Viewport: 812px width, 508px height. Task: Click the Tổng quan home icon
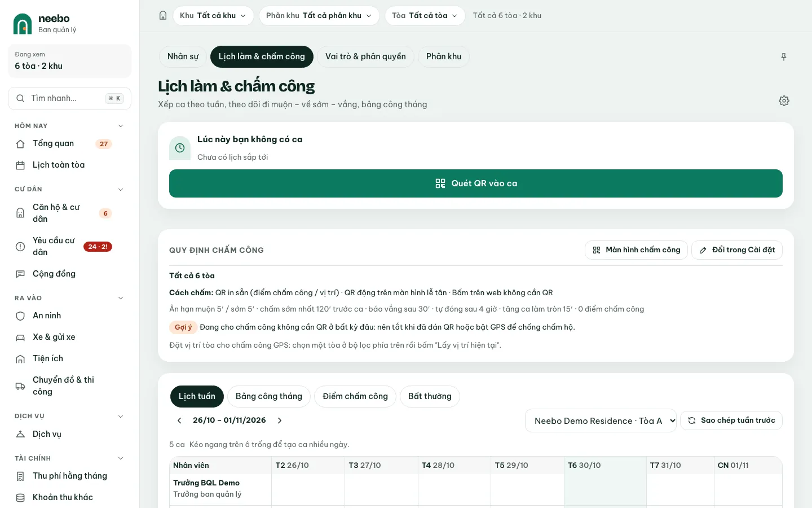20,144
